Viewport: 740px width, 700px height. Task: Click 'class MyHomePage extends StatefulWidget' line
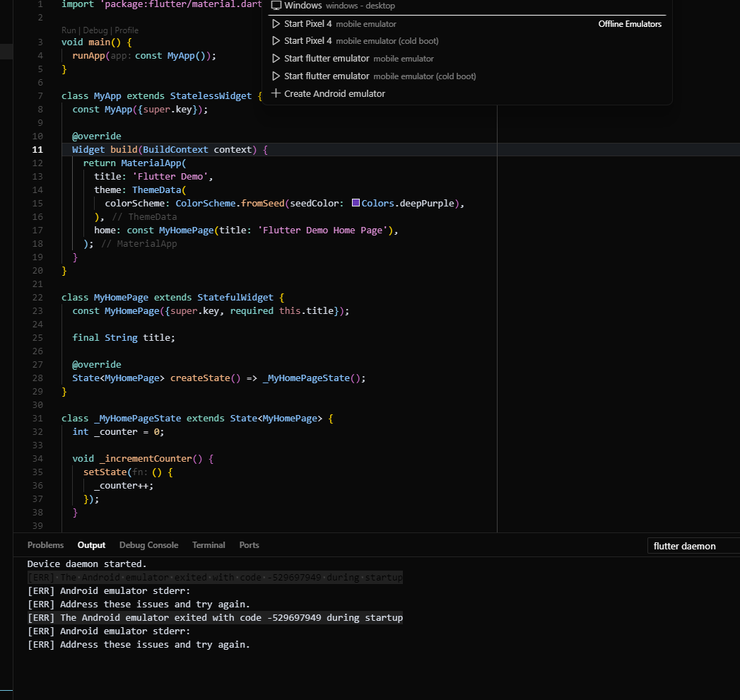(172, 298)
